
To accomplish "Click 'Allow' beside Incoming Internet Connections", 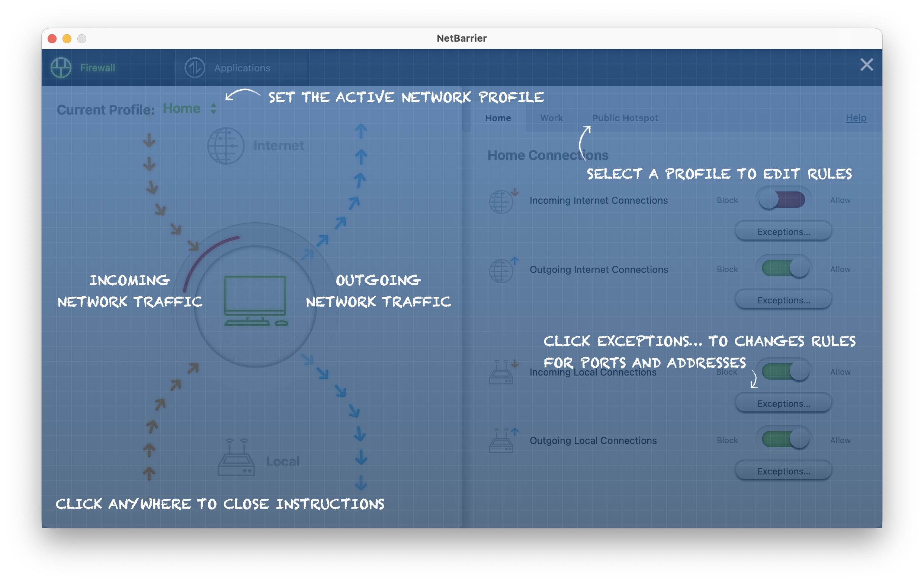I will point(840,200).
